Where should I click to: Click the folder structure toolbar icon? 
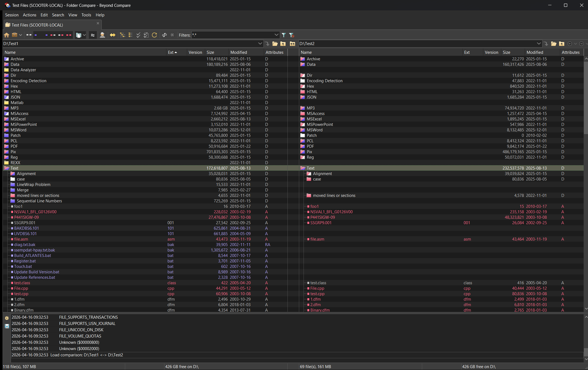point(79,35)
